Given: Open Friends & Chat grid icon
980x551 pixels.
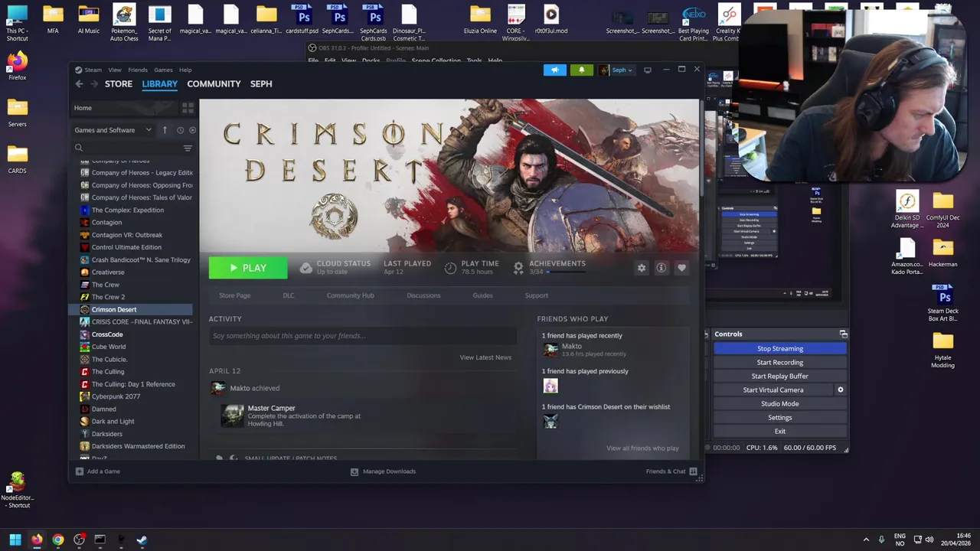Looking at the screenshot, I should pos(693,471).
